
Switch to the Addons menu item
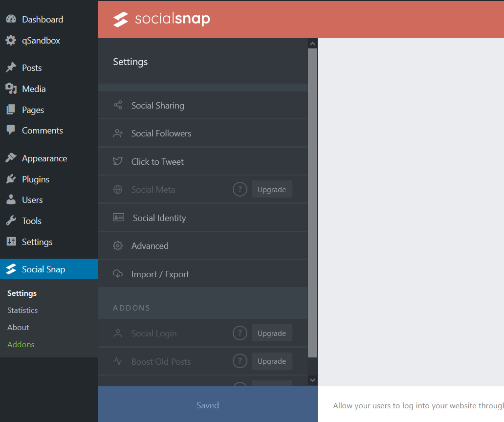21,344
